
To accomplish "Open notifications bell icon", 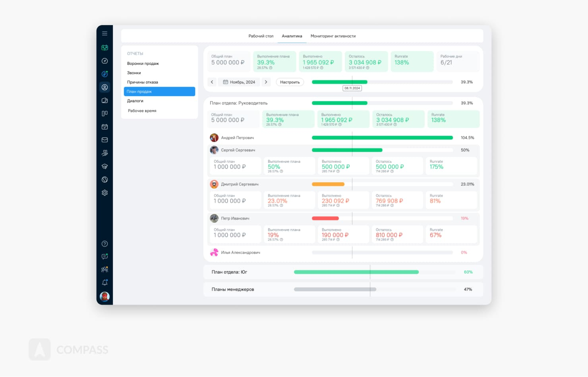I will click(104, 283).
